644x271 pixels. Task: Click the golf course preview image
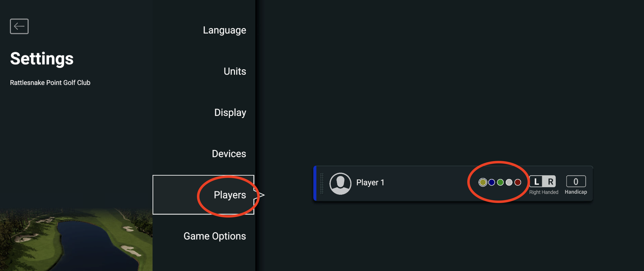pos(75,240)
